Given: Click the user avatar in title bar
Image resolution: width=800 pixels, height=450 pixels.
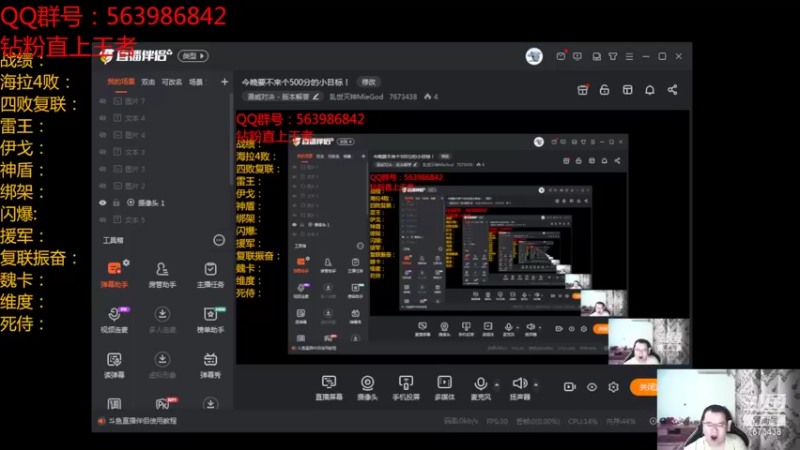Looking at the screenshot, I should point(534,56).
